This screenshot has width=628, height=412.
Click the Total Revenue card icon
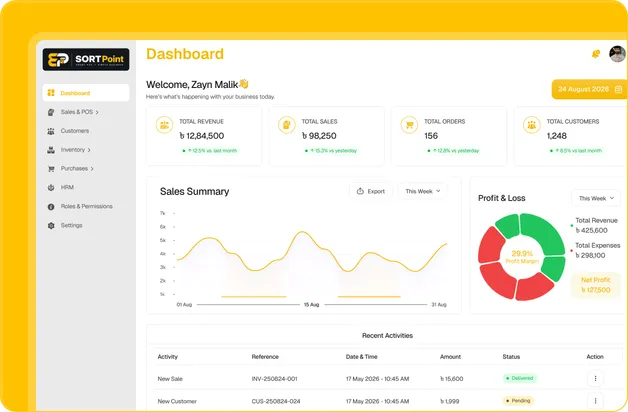click(164, 125)
